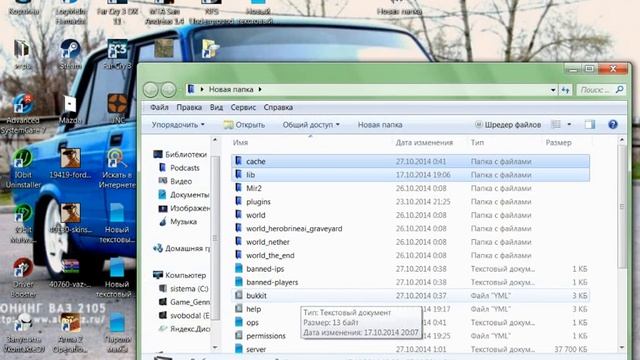The image size is (640, 360).
Task: Expand the Общий доступ dropdown
Action: [311, 124]
